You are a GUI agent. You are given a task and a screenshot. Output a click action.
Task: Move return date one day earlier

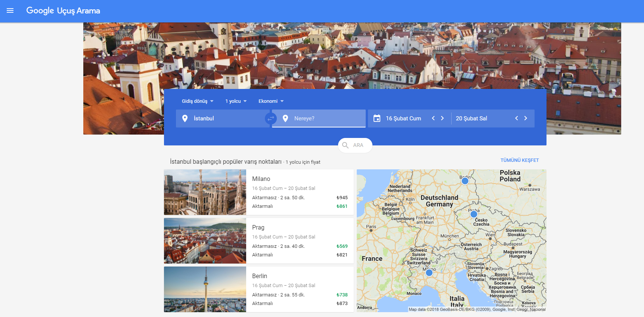coord(517,118)
